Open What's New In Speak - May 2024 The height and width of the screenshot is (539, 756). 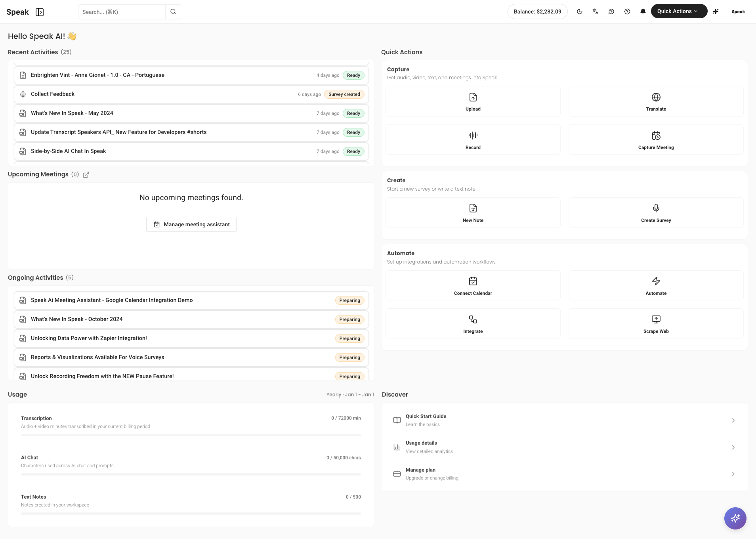pyautogui.click(x=191, y=113)
